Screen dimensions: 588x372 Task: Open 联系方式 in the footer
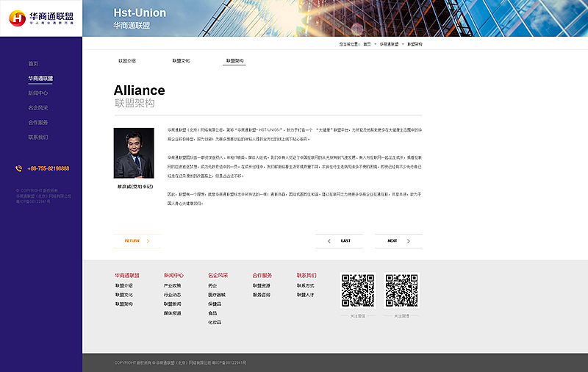(x=306, y=286)
